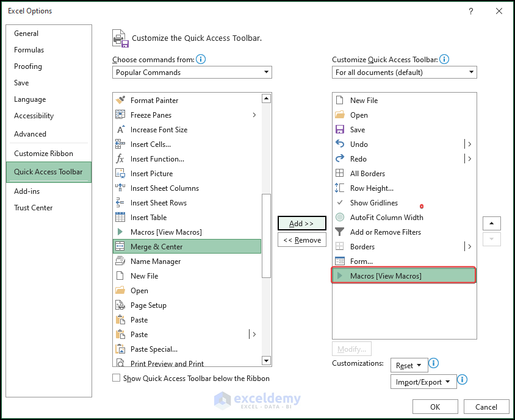This screenshot has height=420, width=515.
Task: Expand the Freeze Panes submenu arrow
Action: [x=254, y=115]
